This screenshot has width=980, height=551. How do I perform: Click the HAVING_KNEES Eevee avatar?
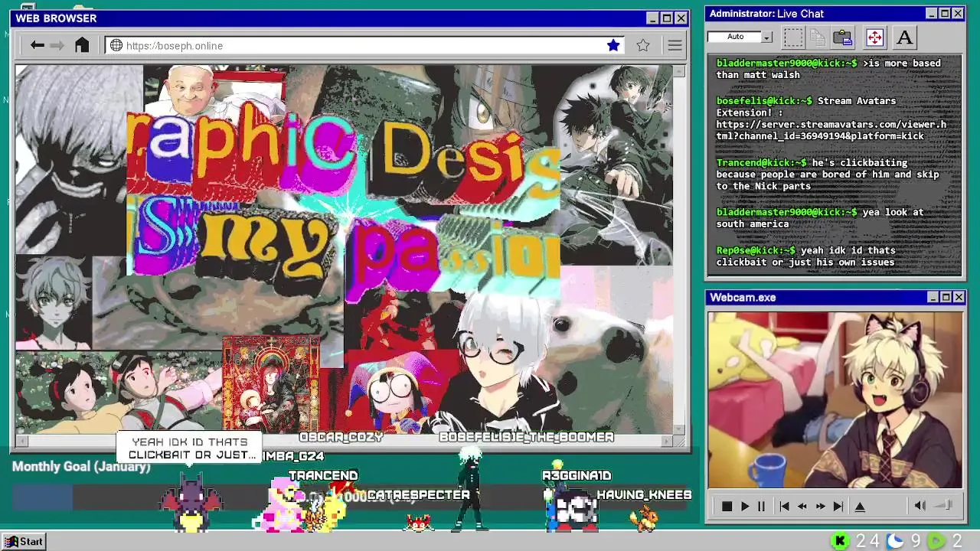[643, 519]
